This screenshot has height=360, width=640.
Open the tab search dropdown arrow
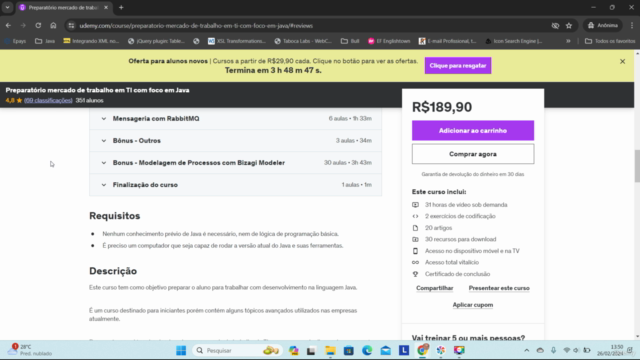pos(7,7)
